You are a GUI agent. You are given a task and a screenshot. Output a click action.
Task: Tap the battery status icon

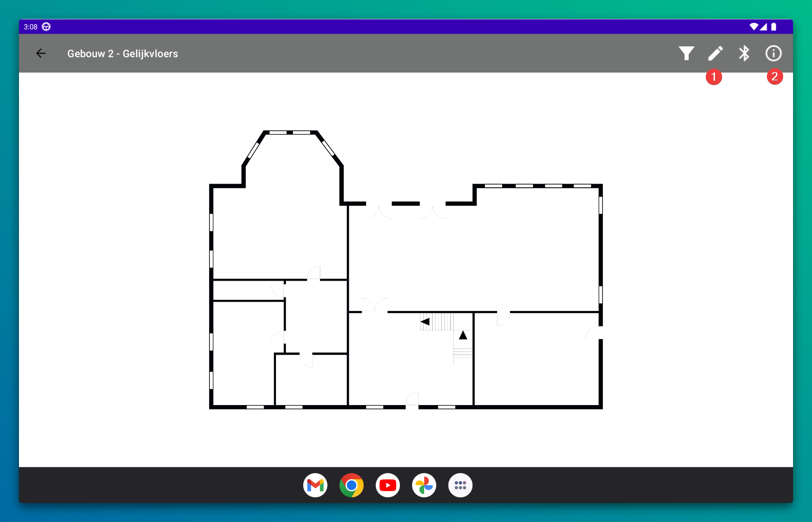pos(774,27)
